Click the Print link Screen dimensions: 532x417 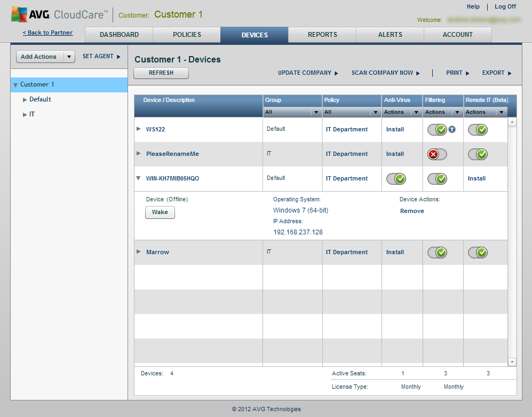pos(458,73)
